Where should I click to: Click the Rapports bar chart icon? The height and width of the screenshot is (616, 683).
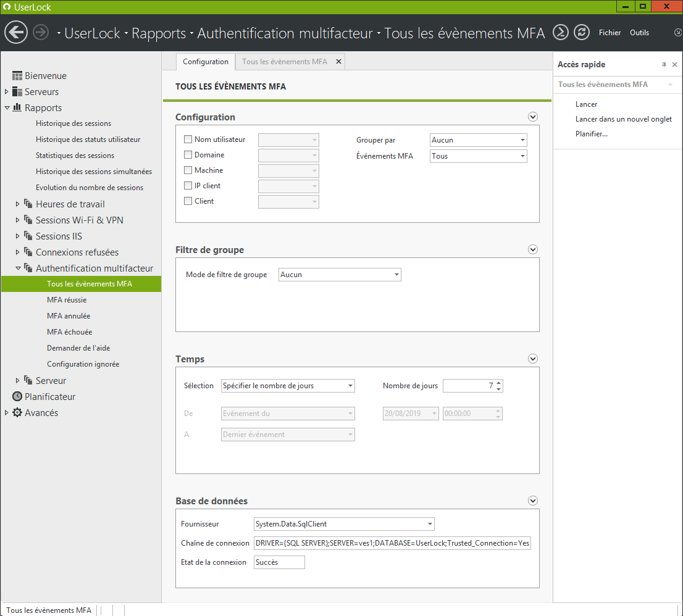click(x=17, y=107)
